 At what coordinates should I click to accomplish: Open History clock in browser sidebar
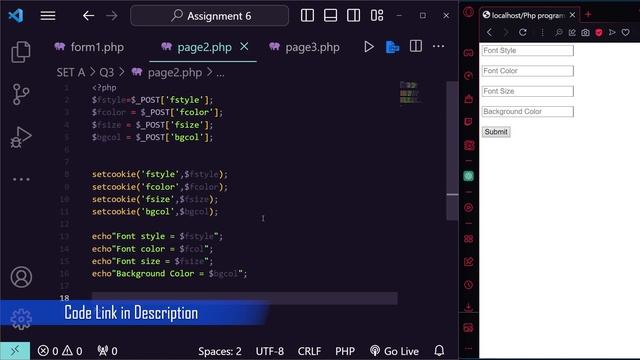pos(469,284)
